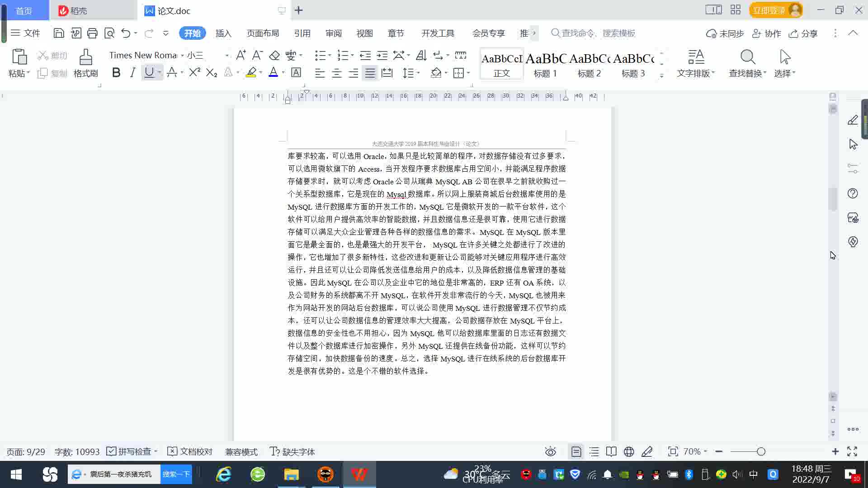This screenshot has height=488, width=868.
Task: Expand quick access toolbar customize arrow
Action: pos(166,33)
